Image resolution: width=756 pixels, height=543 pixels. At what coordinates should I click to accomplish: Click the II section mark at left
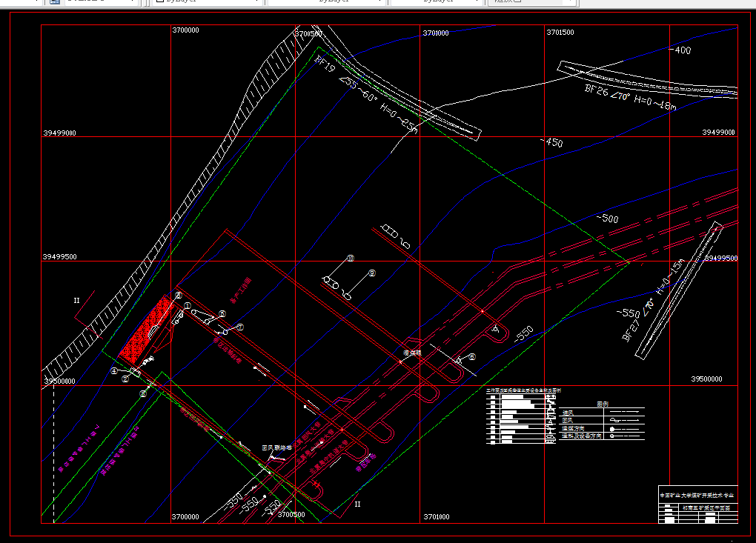[76, 300]
